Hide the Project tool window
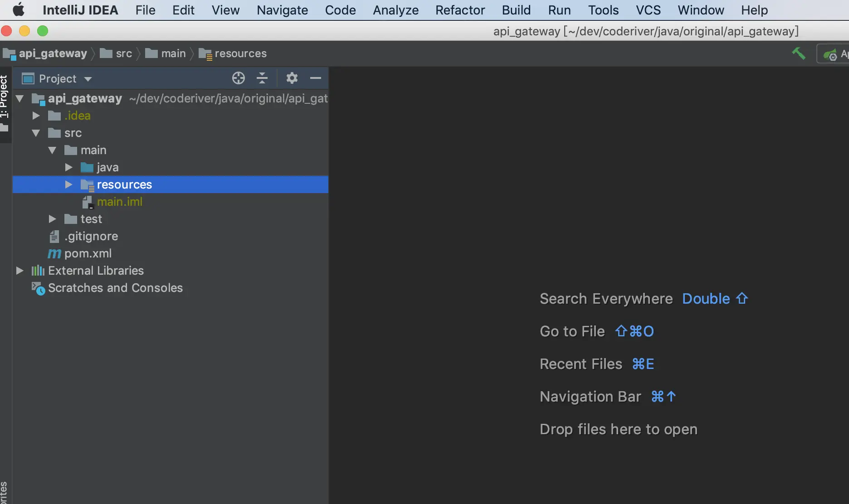Image resolution: width=849 pixels, height=504 pixels. pos(316,78)
